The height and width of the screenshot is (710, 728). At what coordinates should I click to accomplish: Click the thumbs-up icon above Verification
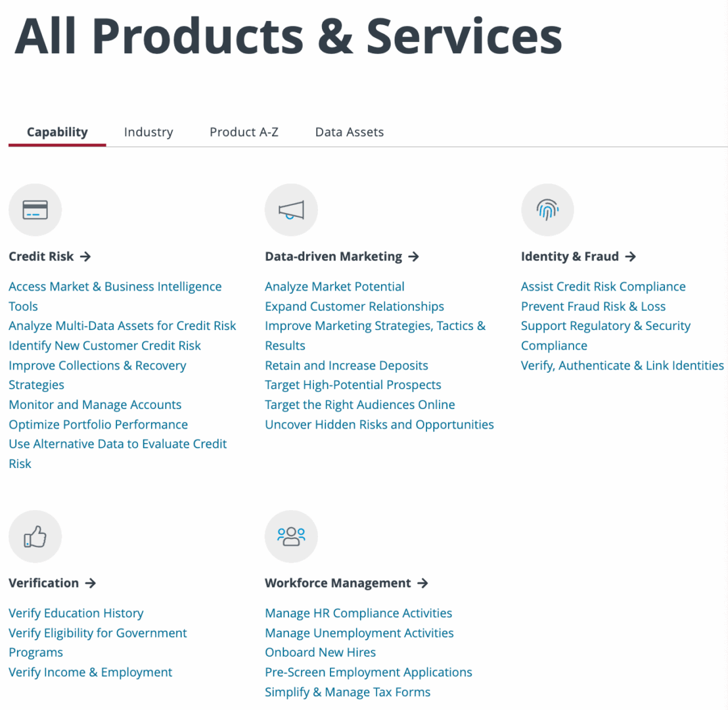coord(35,536)
